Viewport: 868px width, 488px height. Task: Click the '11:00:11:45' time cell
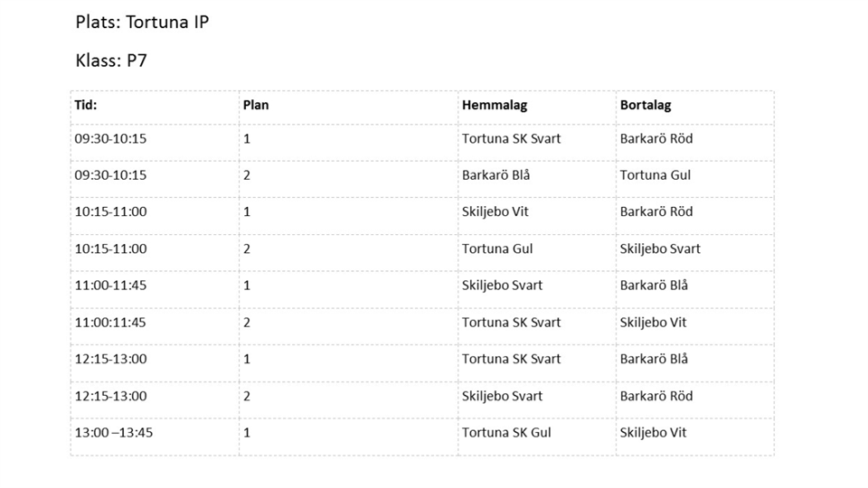(x=109, y=322)
